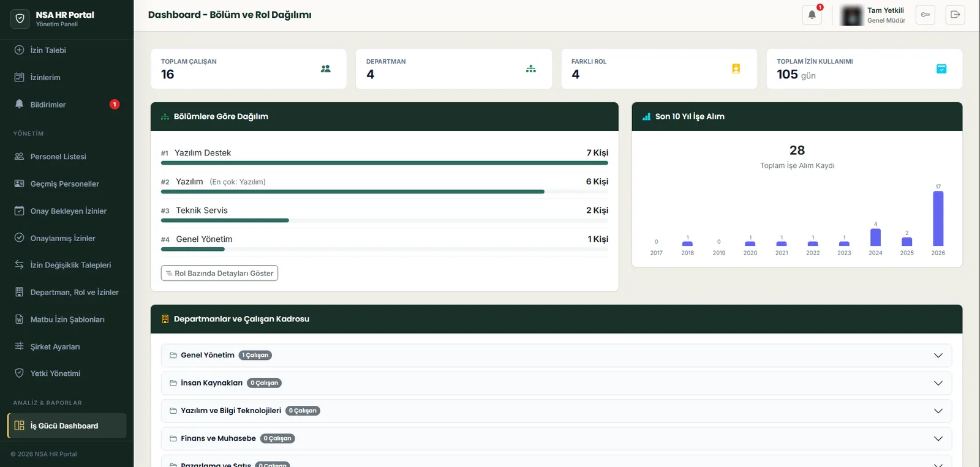Viewport: 980px width, 467px height.
Task: Expand the Finans ve Muhasebe chevron
Action: (938, 438)
